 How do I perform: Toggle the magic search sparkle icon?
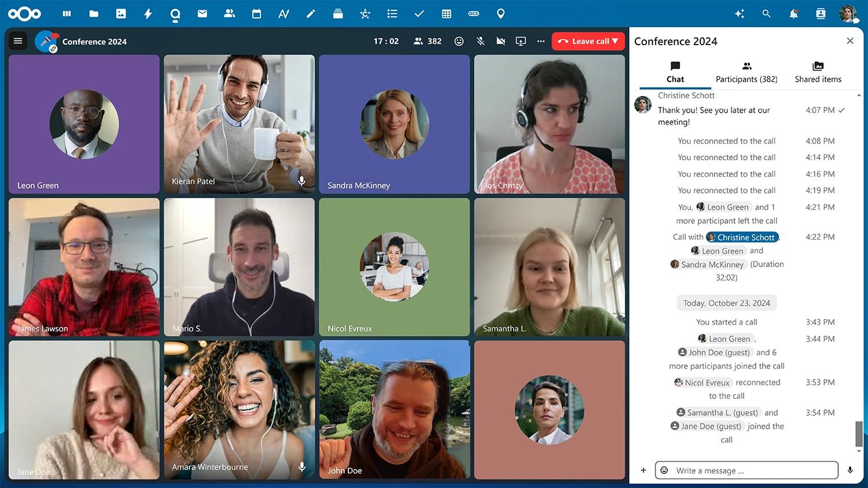coord(740,13)
